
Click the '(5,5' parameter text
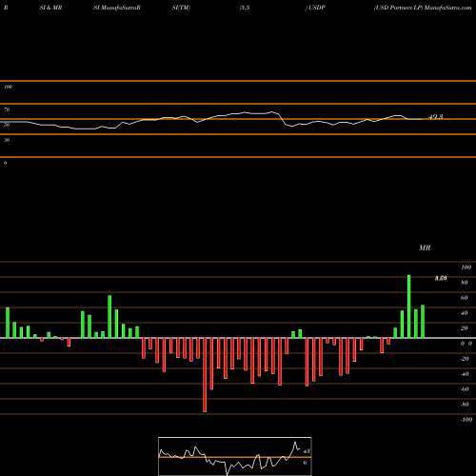point(245,8)
